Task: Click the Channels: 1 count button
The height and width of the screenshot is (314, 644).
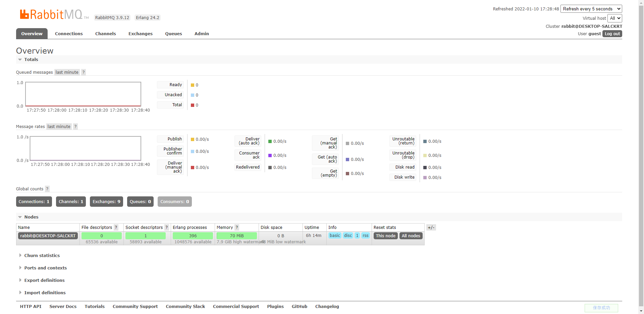Action: pyautogui.click(x=71, y=201)
